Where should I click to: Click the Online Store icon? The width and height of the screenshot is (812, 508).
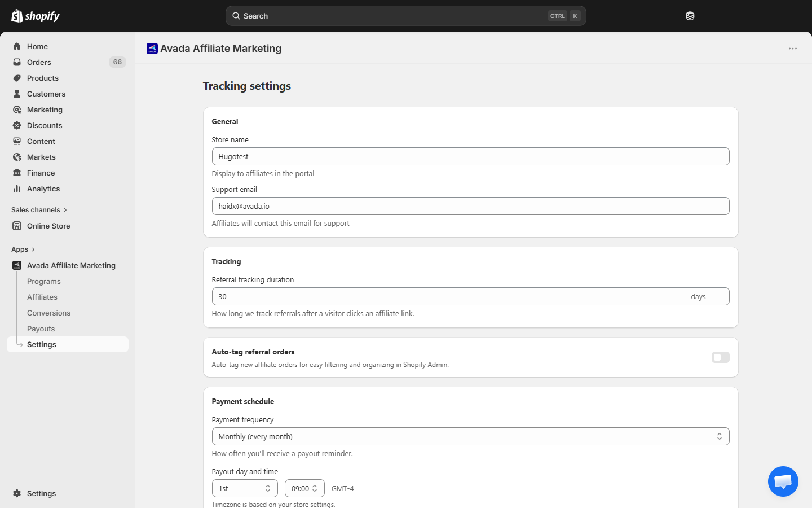[x=17, y=226]
